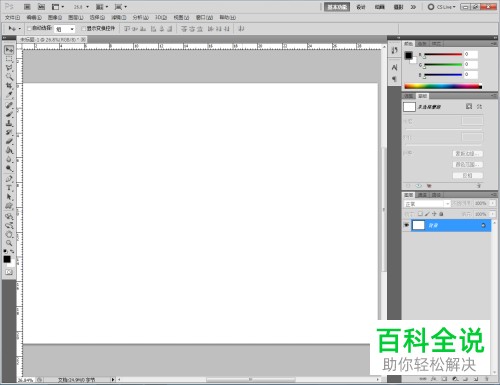The width and height of the screenshot is (500, 385).
Task: Click the add pixel mask icon
Action: point(469,106)
